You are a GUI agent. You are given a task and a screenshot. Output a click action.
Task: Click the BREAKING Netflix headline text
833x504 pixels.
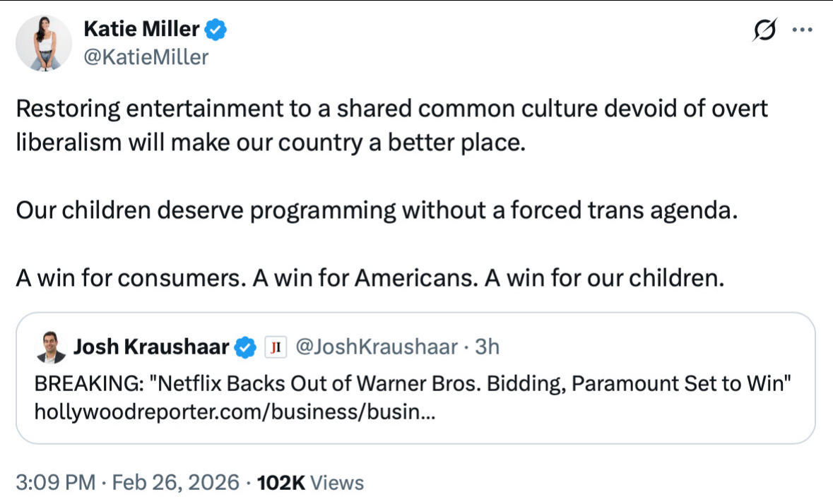pos(412,384)
